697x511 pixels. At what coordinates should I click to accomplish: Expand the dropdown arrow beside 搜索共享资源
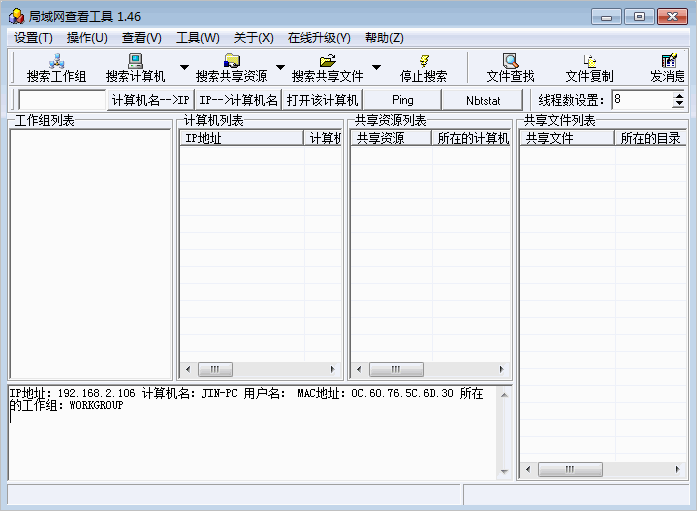[280, 68]
